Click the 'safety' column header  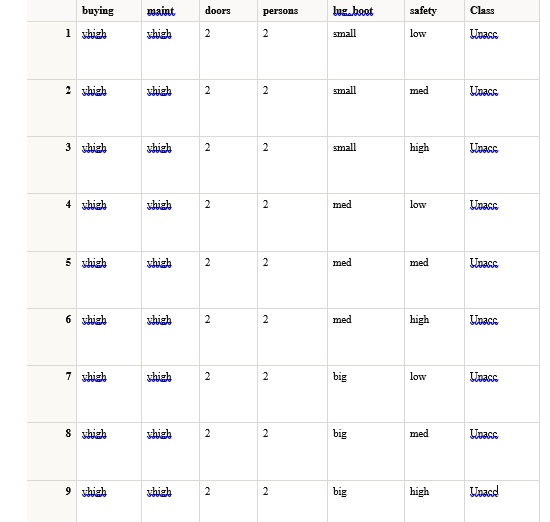coord(434,11)
